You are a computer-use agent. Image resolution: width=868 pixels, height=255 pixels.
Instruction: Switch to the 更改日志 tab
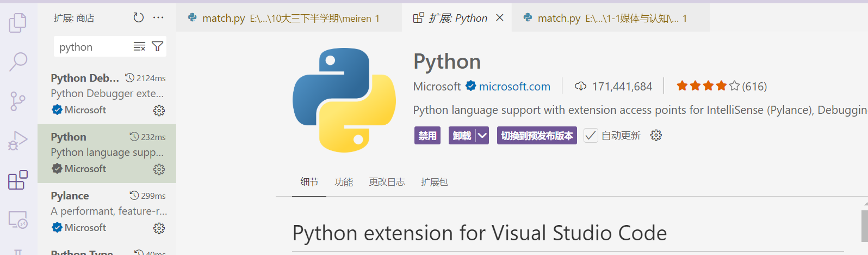pyautogui.click(x=387, y=182)
